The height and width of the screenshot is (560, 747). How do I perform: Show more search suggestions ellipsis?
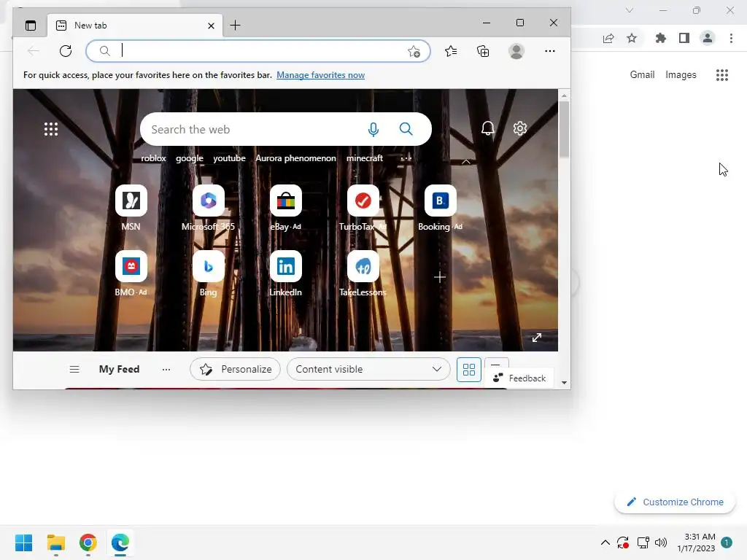click(406, 158)
